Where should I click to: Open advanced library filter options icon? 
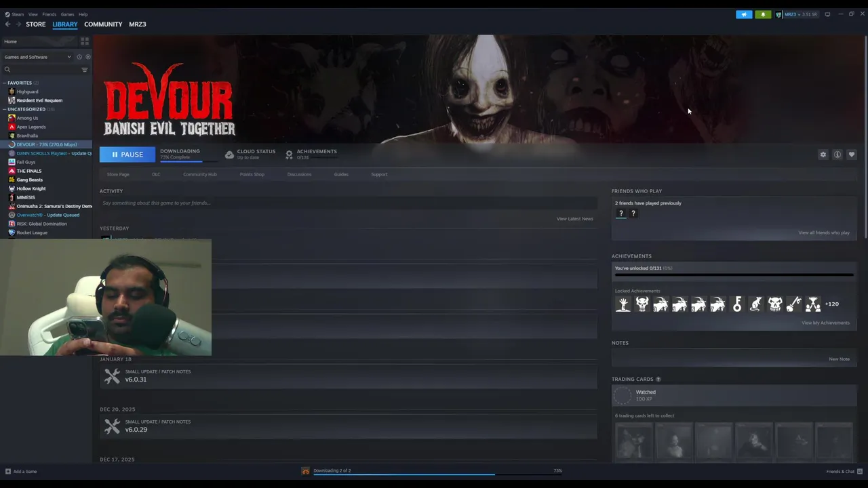coord(85,69)
